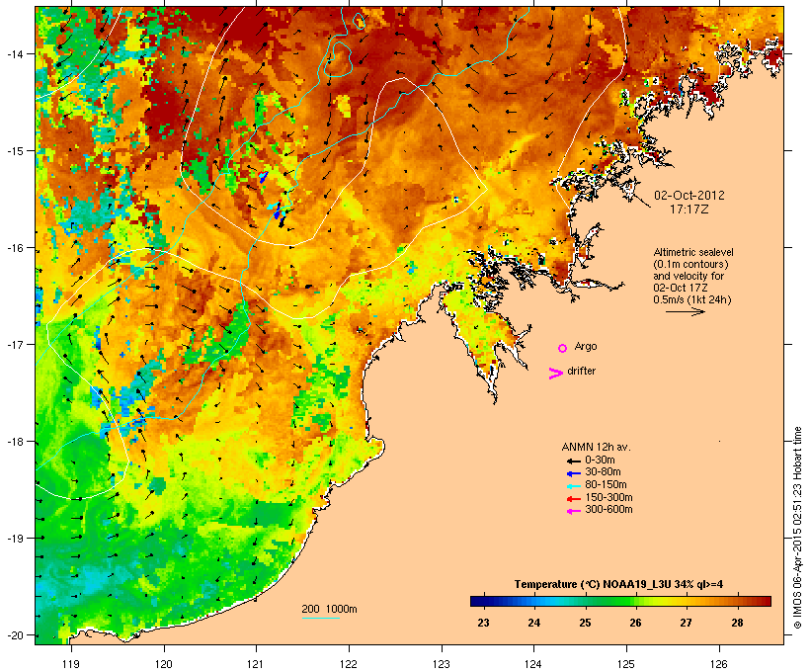Click the latitude axis label -20

coord(15,635)
